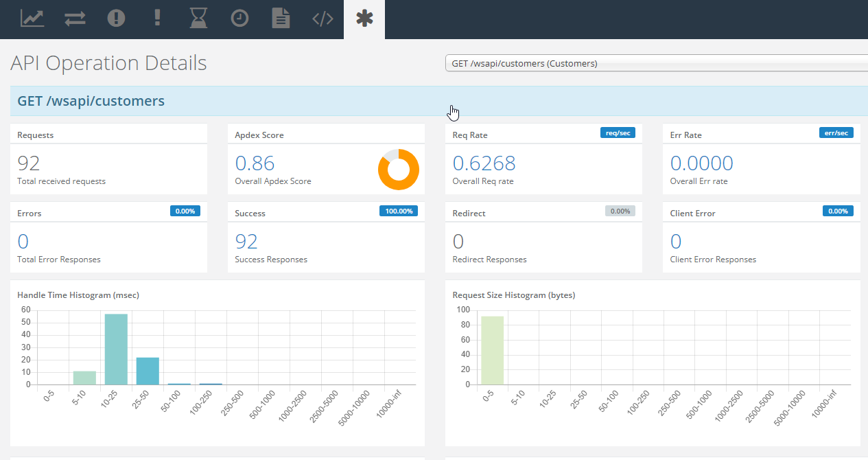Viewport: 868px width, 460px height.
Task: Click the 0.86 Apdex score value
Action: [255, 163]
